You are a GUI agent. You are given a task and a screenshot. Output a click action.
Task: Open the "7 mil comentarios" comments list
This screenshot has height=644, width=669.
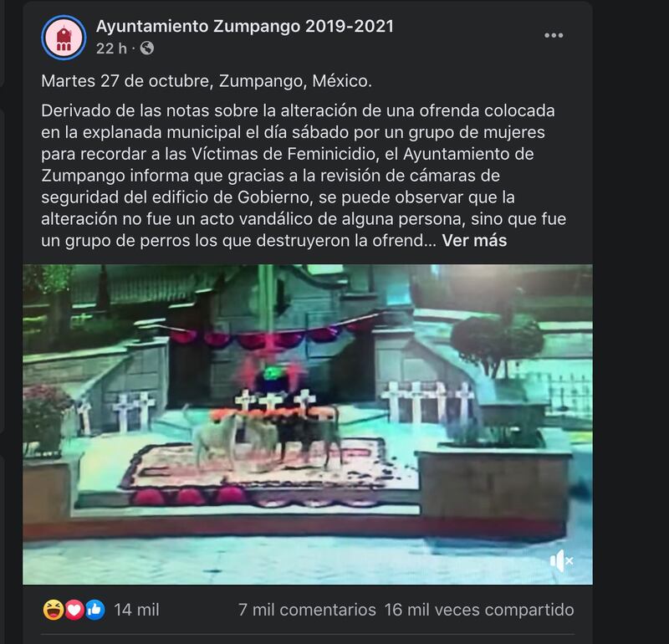coord(307,610)
